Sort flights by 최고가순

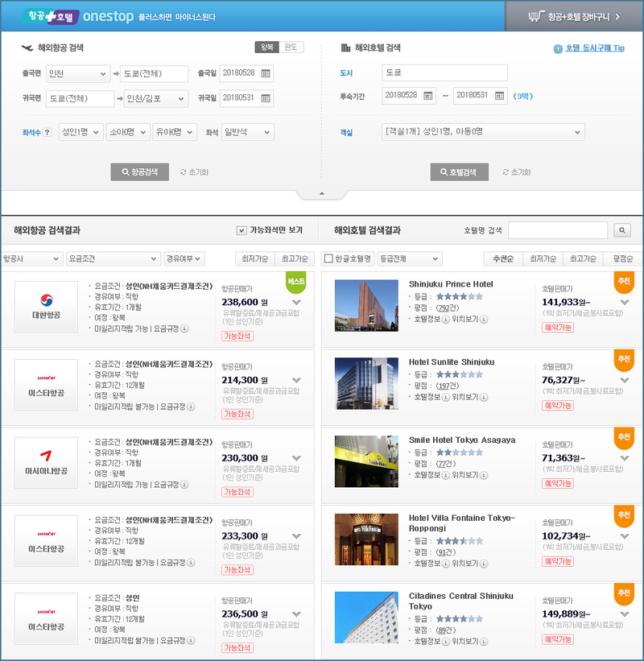(x=295, y=258)
